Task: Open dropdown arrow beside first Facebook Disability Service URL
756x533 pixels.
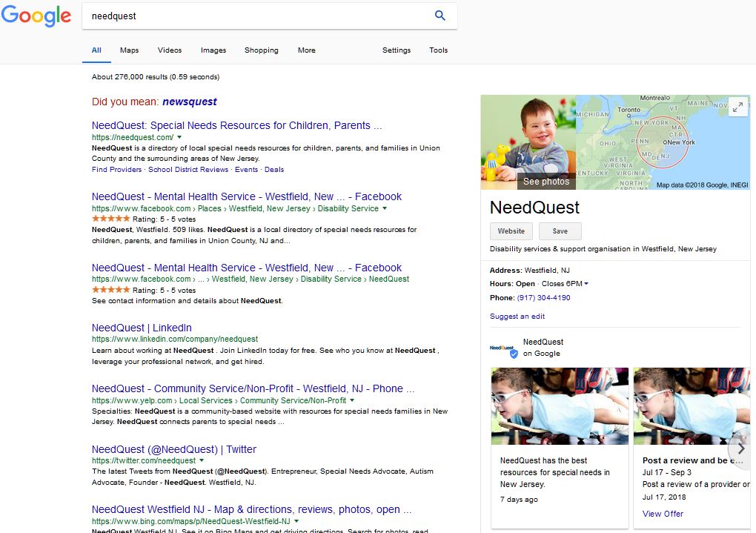Action: pyautogui.click(x=384, y=208)
